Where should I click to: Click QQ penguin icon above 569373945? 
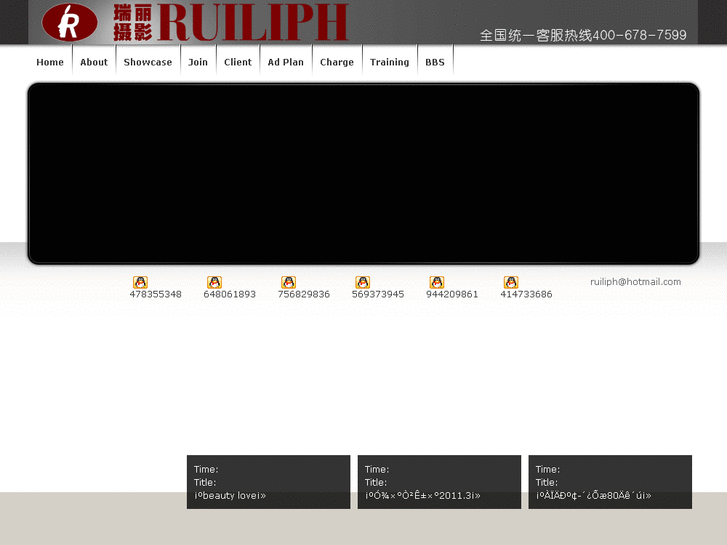coord(363,282)
